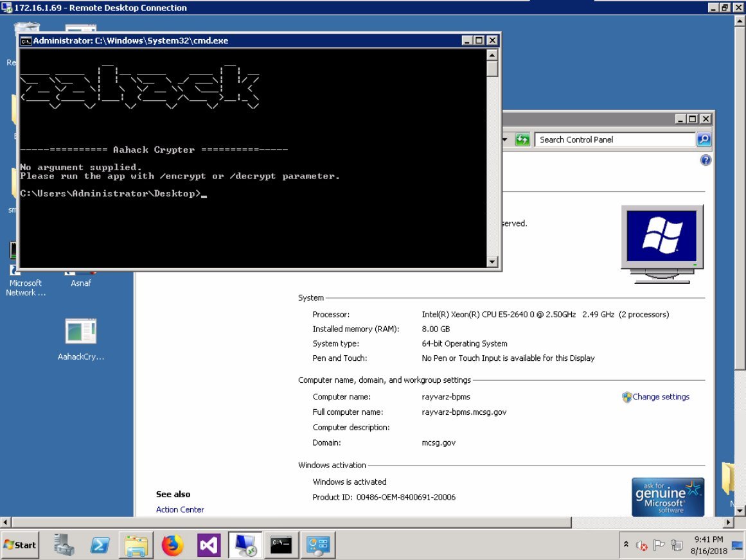Viewport: 746px width, 560px height.
Task: Click the Search Control Panel field
Action: click(x=614, y=139)
